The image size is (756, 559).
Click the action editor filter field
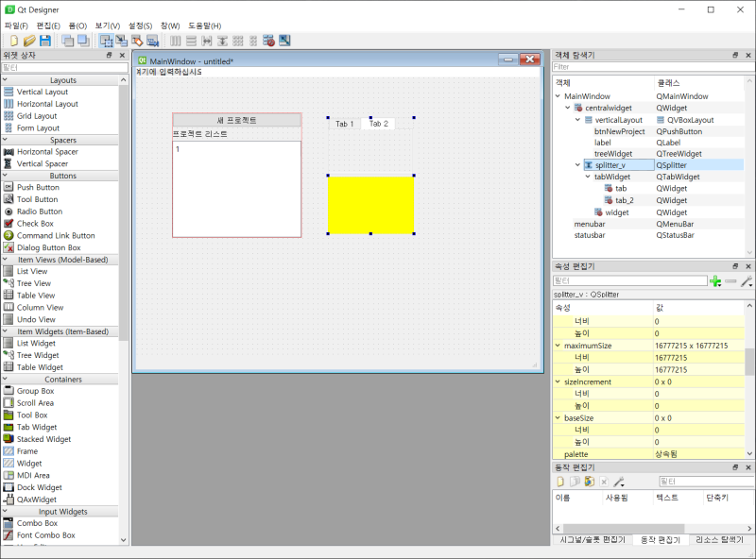[x=707, y=482]
